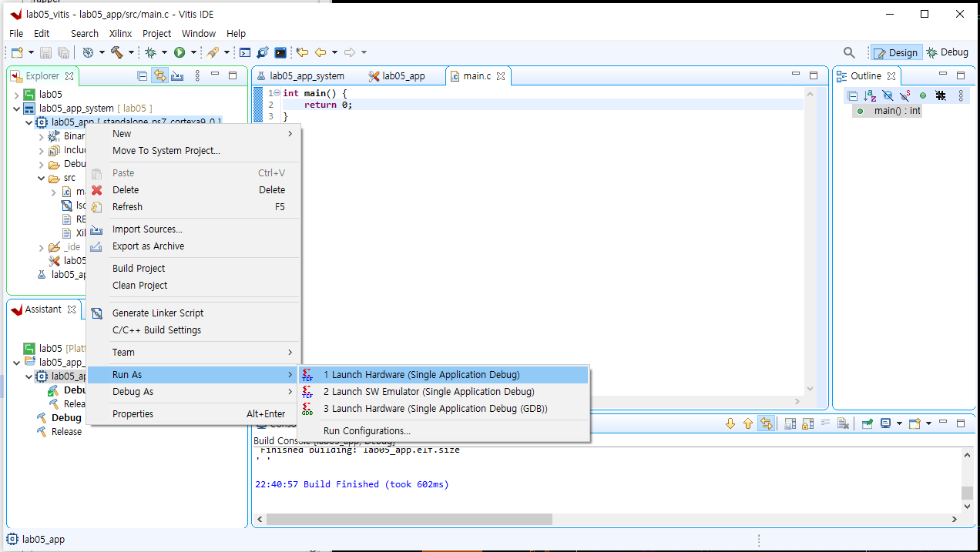This screenshot has height=552, width=980.
Task: Open the Outline View Menu dots
Action: [x=961, y=95]
